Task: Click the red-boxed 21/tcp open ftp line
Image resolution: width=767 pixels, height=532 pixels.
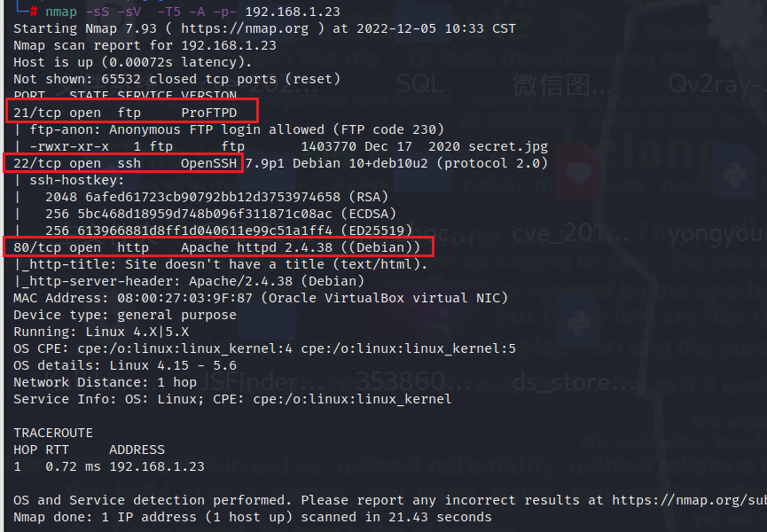Action: coord(131,111)
